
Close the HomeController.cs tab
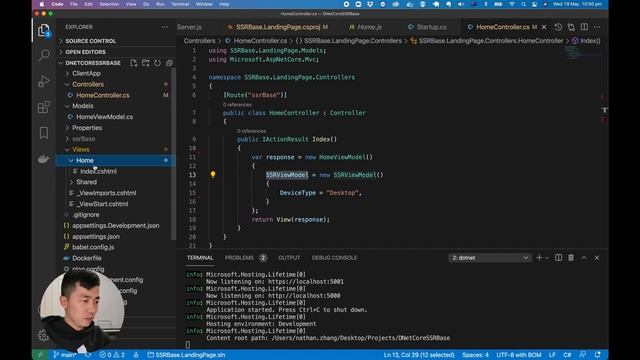544,27
